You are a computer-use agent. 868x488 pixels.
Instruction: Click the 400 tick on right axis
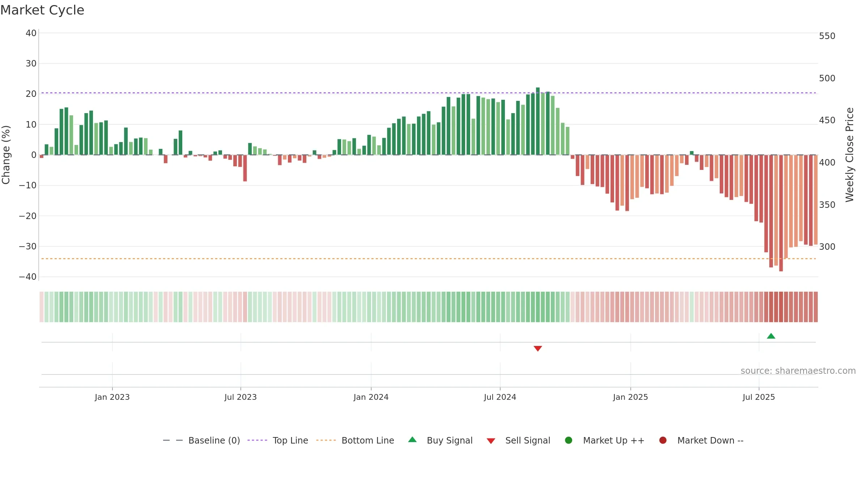[x=827, y=163]
